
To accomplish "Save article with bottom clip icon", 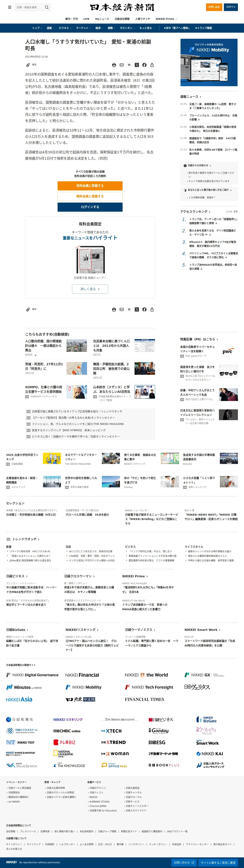I will pyautogui.click(x=28, y=309).
